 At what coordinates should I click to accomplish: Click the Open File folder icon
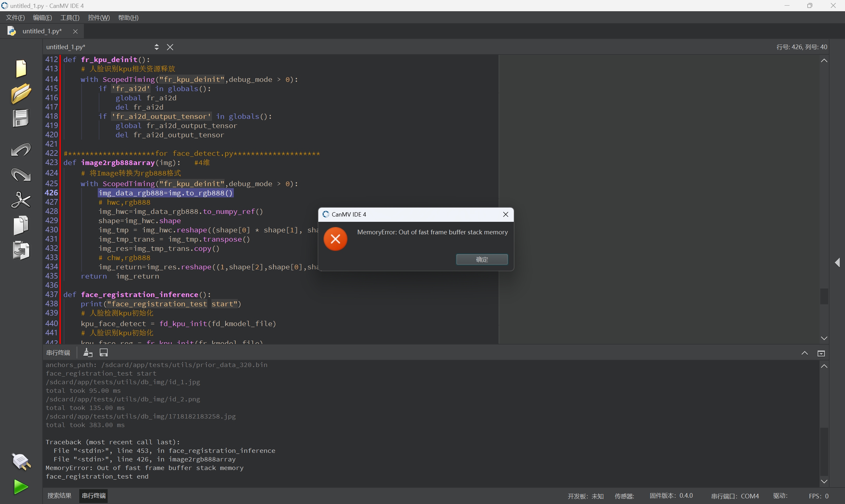point(21,93)
